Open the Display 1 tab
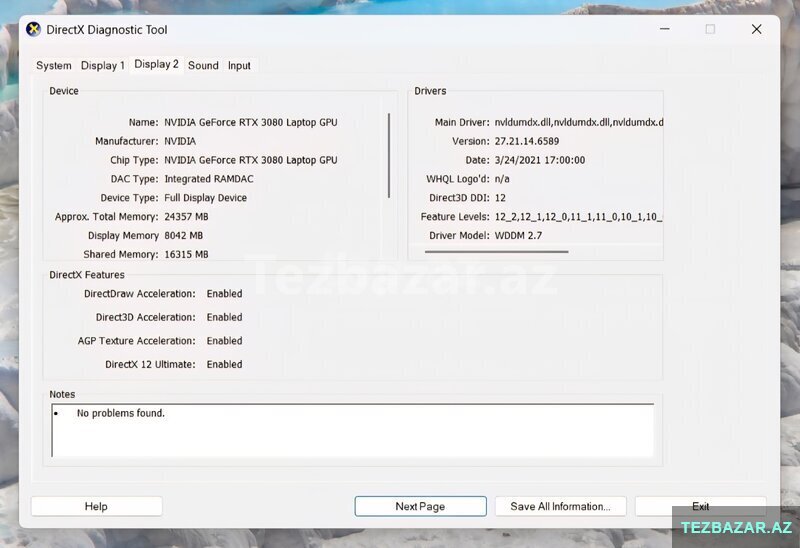 tap(103, 66)
